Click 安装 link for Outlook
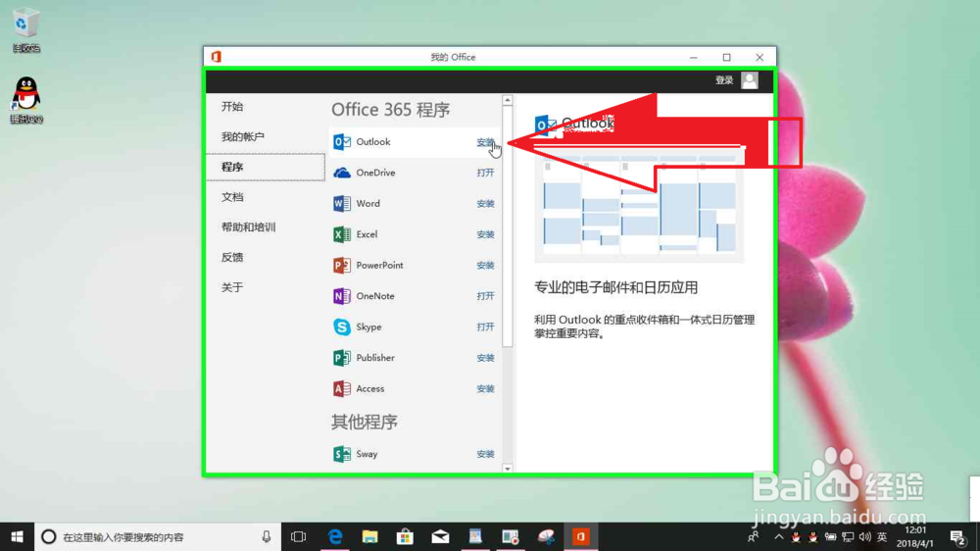Screen dimensions: 980x551 point(485,142)
